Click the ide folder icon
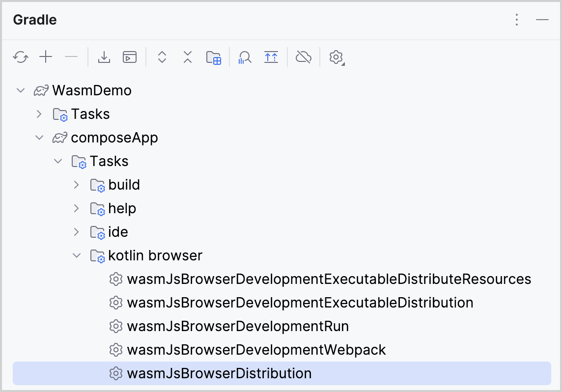This screenshot has height=392, width=562. point(97,232)
